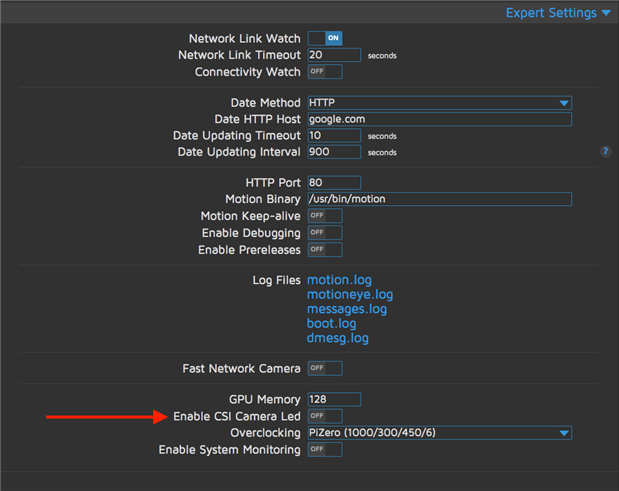Turn on Enable Prereleases

tap(325, 250)
